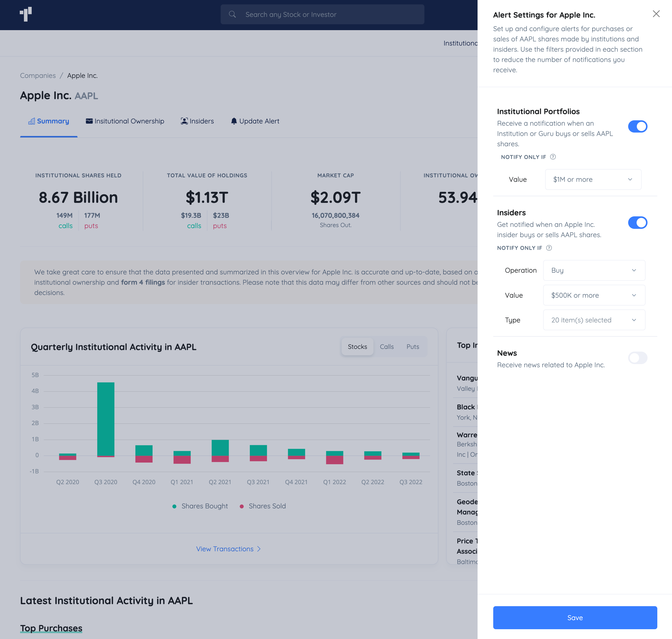Click the arrow next to View Transactions

pos(259,549)
